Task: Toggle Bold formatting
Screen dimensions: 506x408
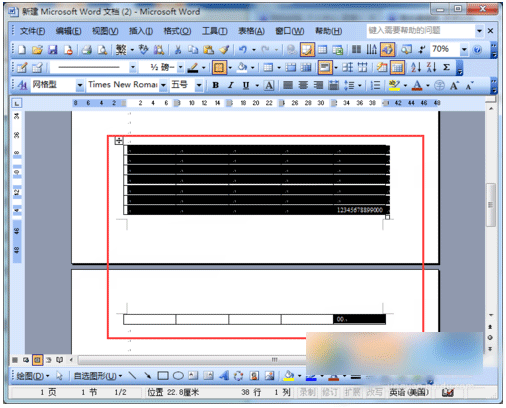Action: click(x=216, y=86)
